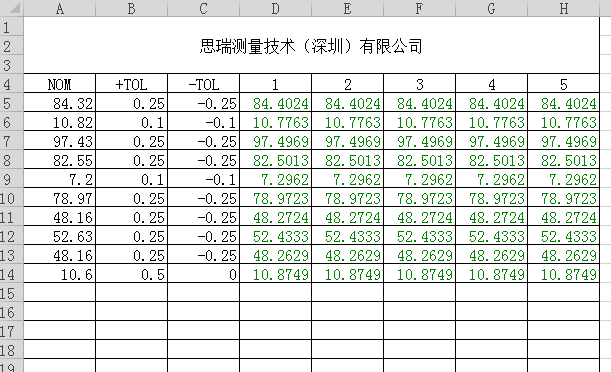Select column F header
Viewport: 611px width, 372px height.
pos(420,8)
